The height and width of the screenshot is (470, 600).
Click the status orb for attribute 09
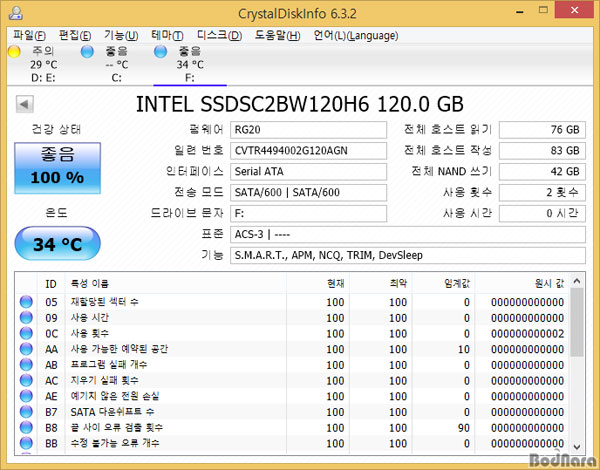click(26, 318)
